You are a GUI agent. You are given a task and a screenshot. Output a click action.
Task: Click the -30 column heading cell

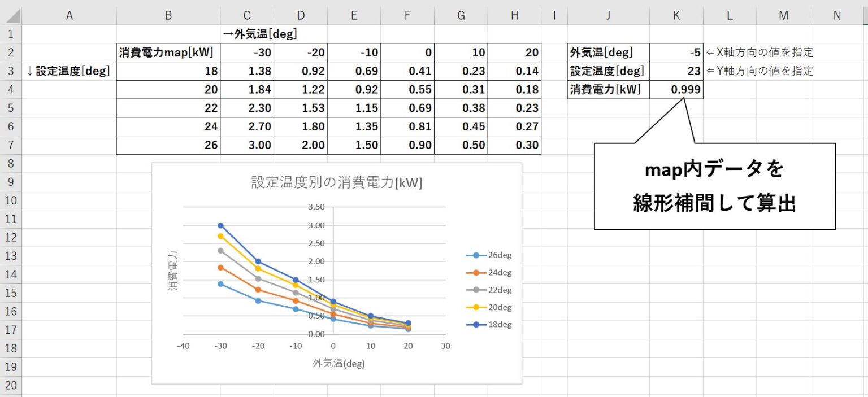pos(247,53)
